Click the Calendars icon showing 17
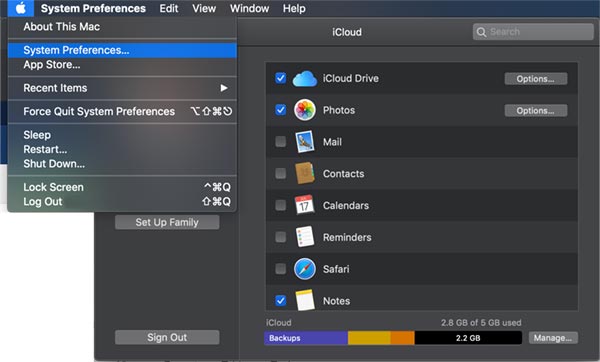Screen dimensions: 600x362 coord(305,205)
